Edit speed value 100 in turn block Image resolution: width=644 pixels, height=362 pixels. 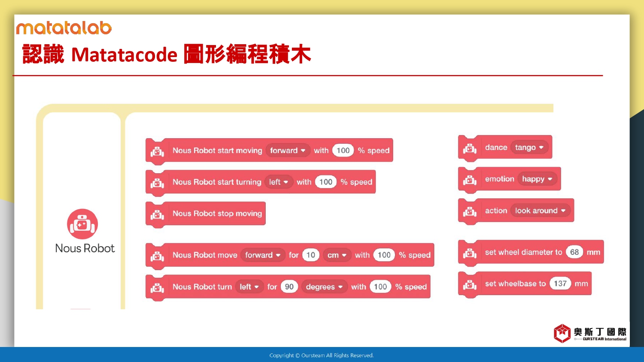coord(380,287)
